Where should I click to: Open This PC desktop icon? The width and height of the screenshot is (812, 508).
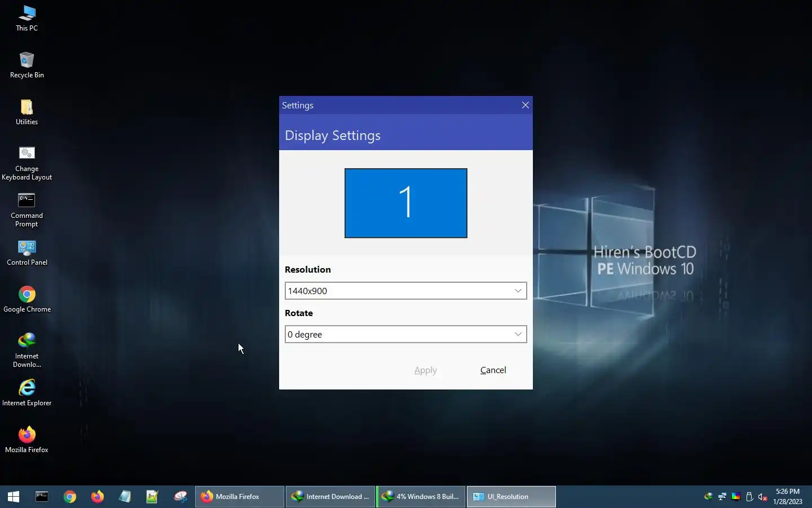(27, 19)
